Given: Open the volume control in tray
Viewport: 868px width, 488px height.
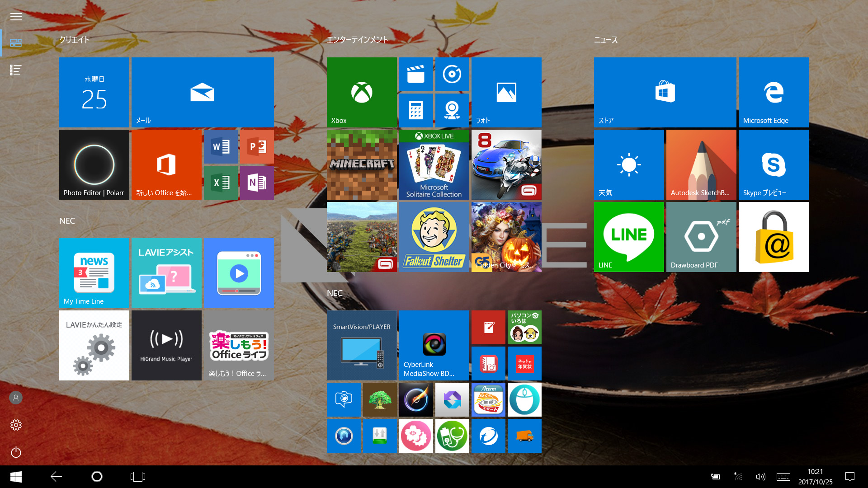Looking at the screenshot, I should [760, 477].
